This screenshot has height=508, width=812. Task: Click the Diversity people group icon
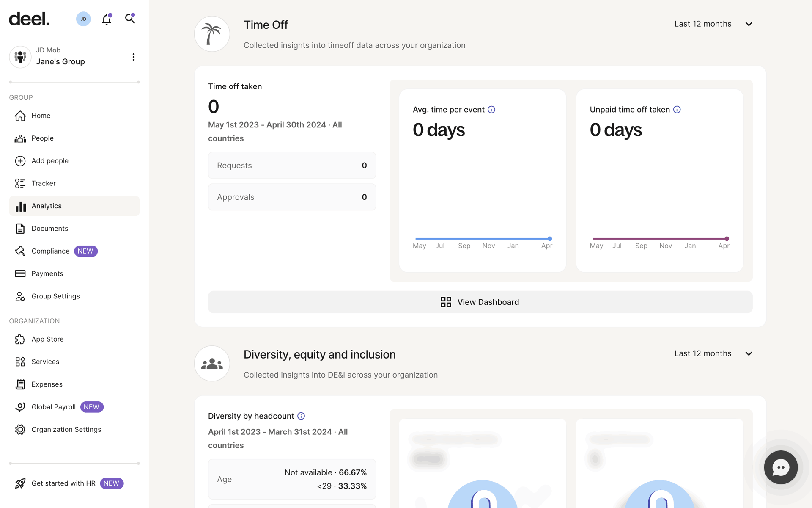click(x=212, y=363)
